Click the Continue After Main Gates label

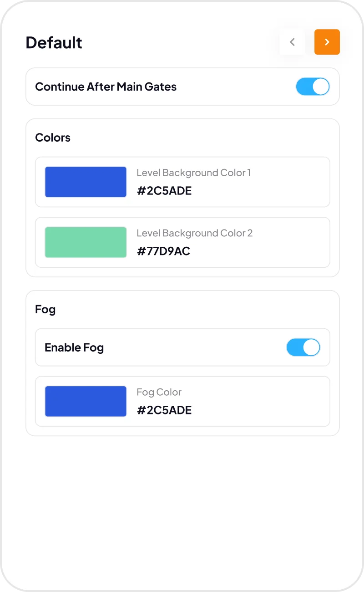(x=106, y=87)
